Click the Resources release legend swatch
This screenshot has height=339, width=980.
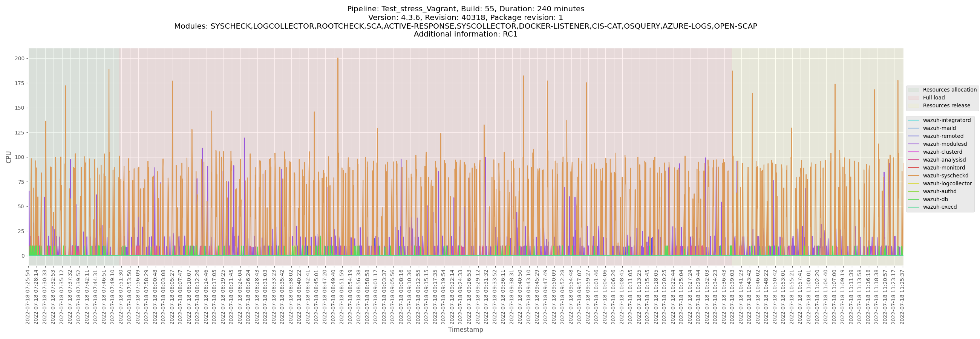click(913, 106)
